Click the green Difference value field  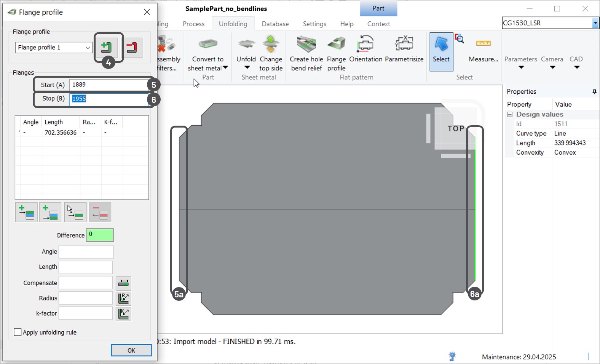click(x=100, y=235)
